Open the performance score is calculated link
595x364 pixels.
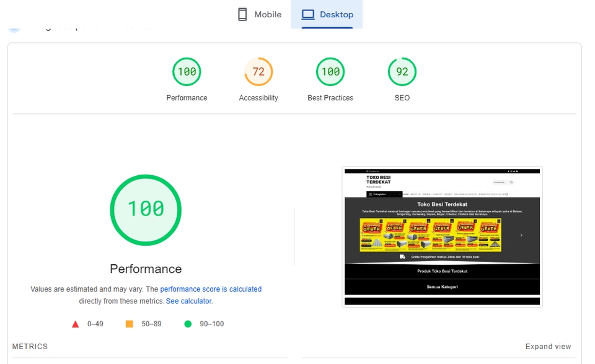point(211,288)
